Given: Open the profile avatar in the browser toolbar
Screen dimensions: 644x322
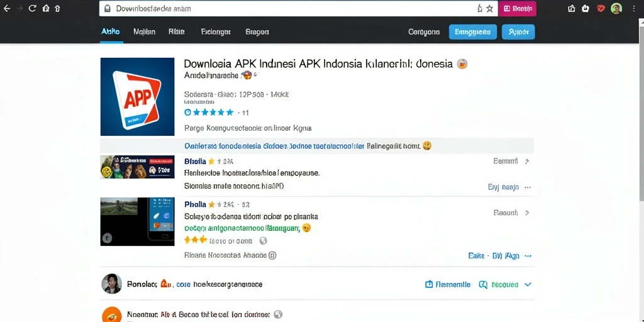Looking at the screenshot, I should [616, 8].
